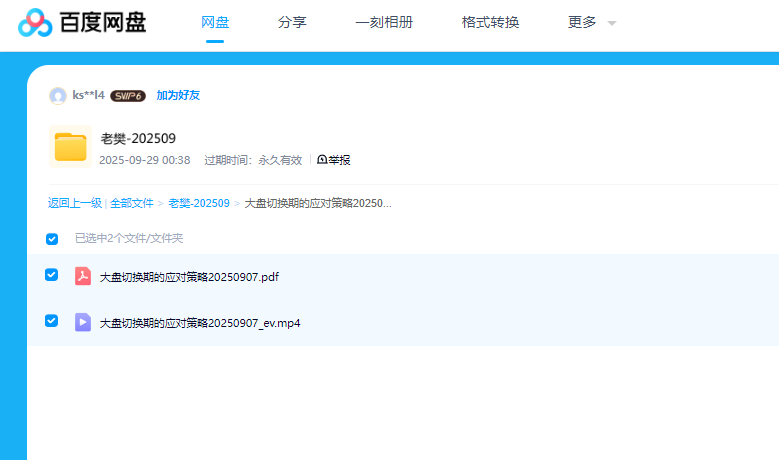Navigate to 全部文件 in breadcrumb
779x460 pixels.
(132, 203)
